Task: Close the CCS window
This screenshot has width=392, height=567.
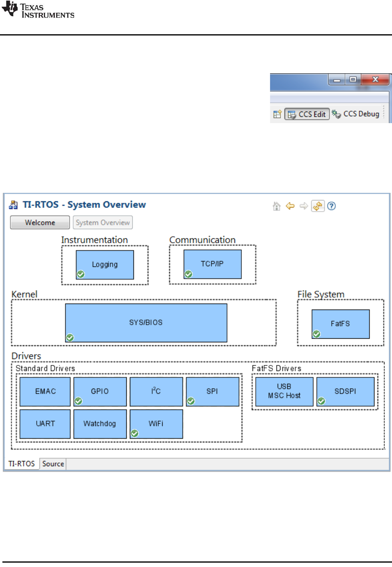Action: point(375,79)
